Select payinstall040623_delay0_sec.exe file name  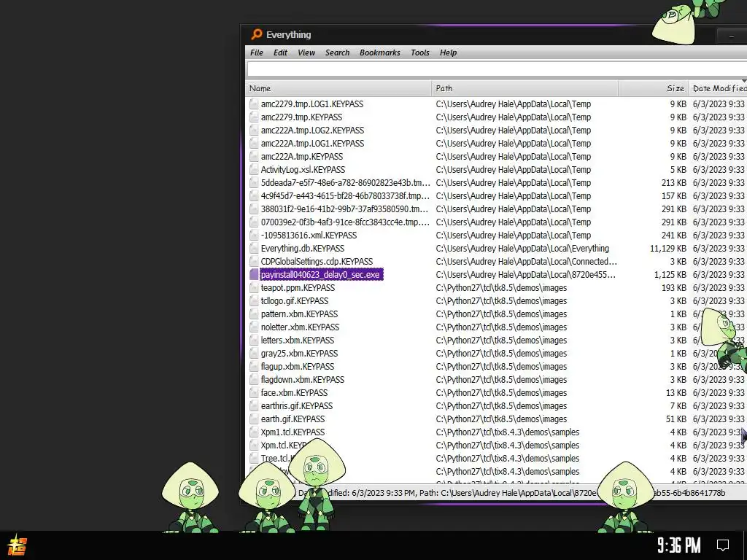pyautogui.click(x=320, y=275)
